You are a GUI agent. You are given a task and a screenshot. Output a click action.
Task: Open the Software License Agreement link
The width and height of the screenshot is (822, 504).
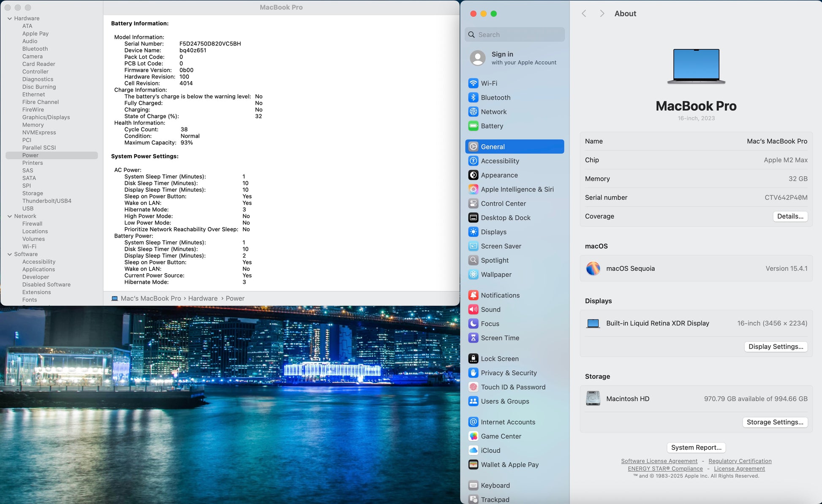click(659, 461)
